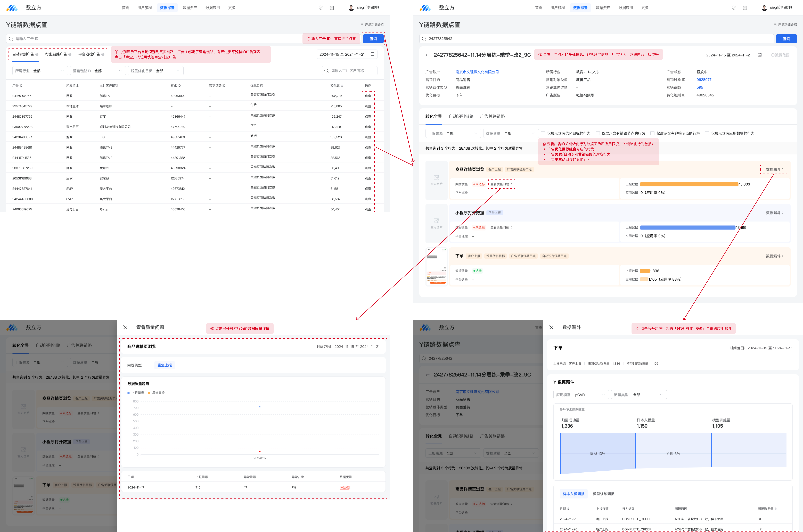Viewport: 803px width, 532px height.
Task: Click the shield icon in top-left header
Action: click(320, 8)
